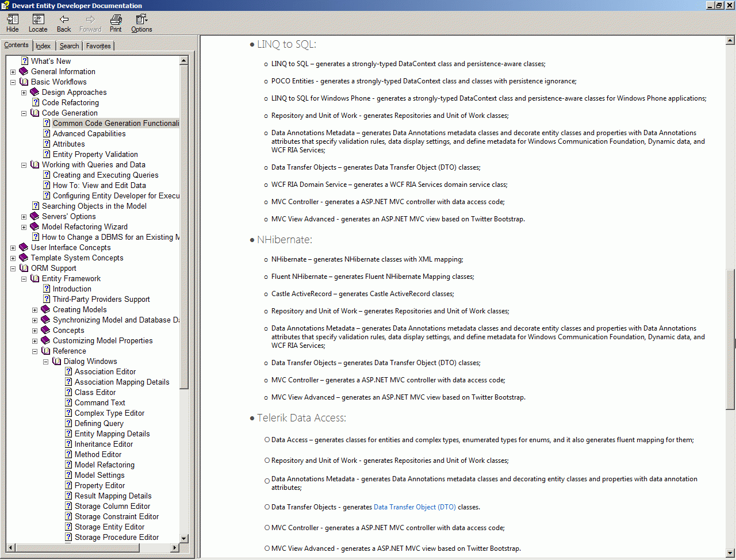The height and width of the screenshot is (560, 736).
Task: Click the Code Generation open book icon
Action: tap(34, 113)
